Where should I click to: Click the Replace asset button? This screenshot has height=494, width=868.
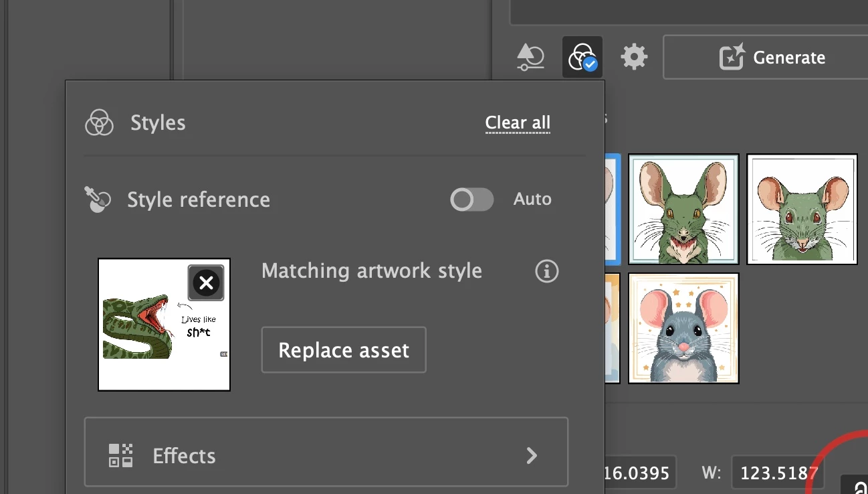click(x=344, y=350)
